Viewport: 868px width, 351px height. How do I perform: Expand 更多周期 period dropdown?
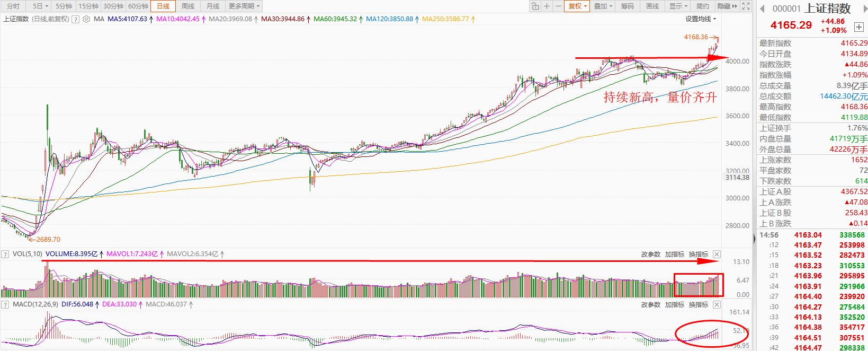tap(244, 6)
